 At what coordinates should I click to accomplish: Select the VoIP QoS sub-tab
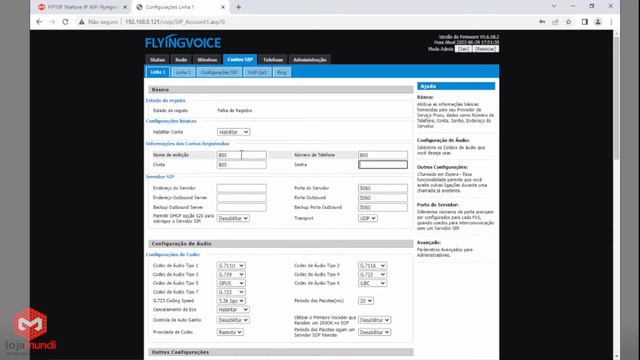pos(257,72)
